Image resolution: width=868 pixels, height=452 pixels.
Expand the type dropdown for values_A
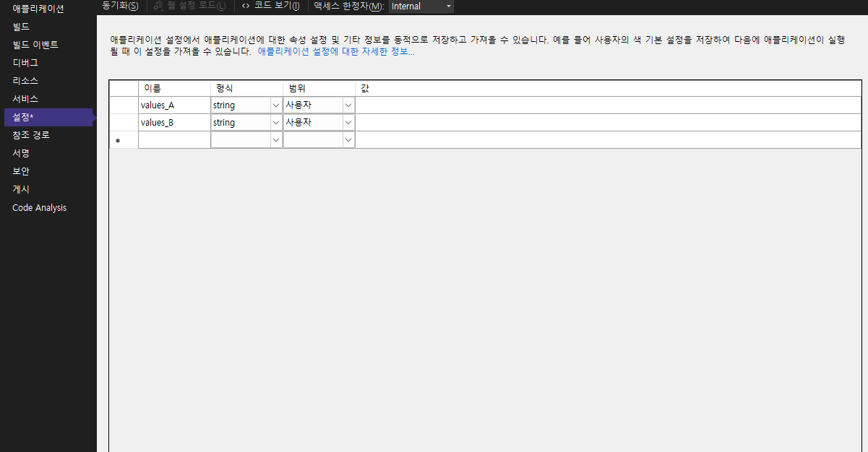(276, 105)
